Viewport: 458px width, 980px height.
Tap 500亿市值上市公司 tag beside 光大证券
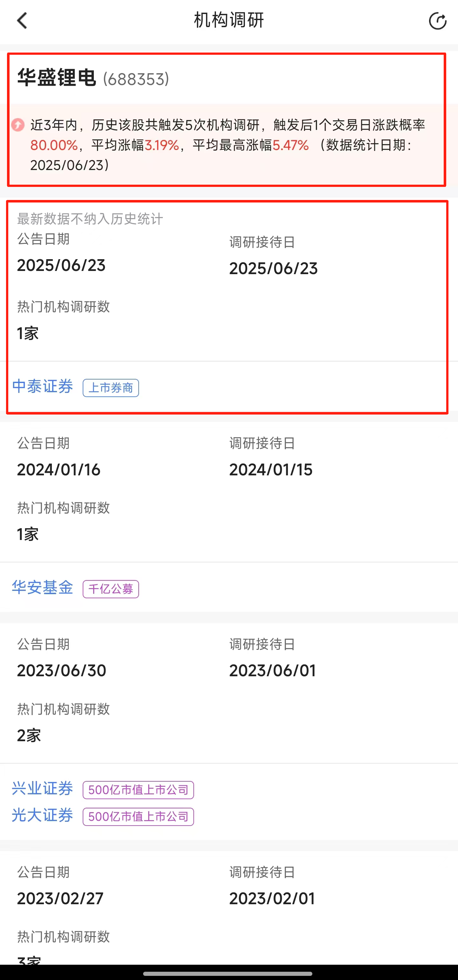(138, 816)
